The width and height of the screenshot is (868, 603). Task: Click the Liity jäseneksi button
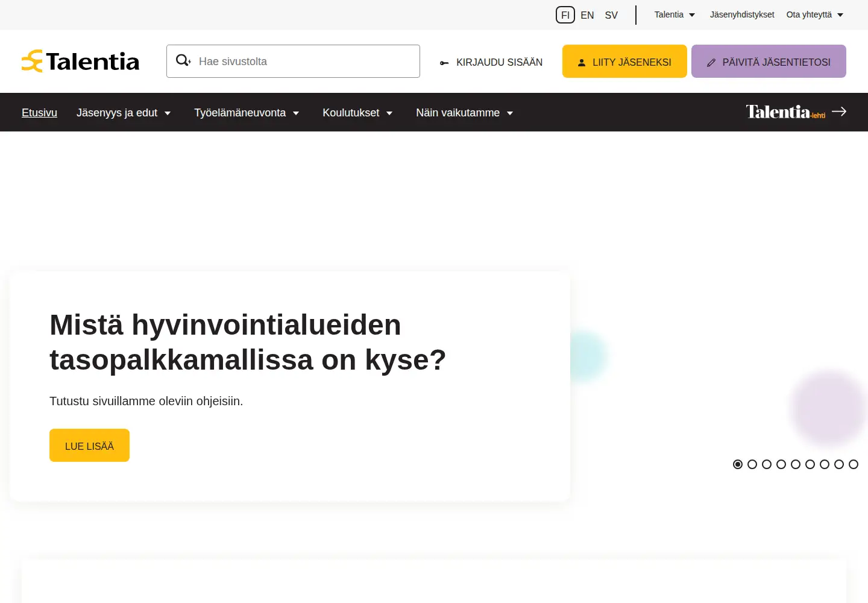pos(624,62)
